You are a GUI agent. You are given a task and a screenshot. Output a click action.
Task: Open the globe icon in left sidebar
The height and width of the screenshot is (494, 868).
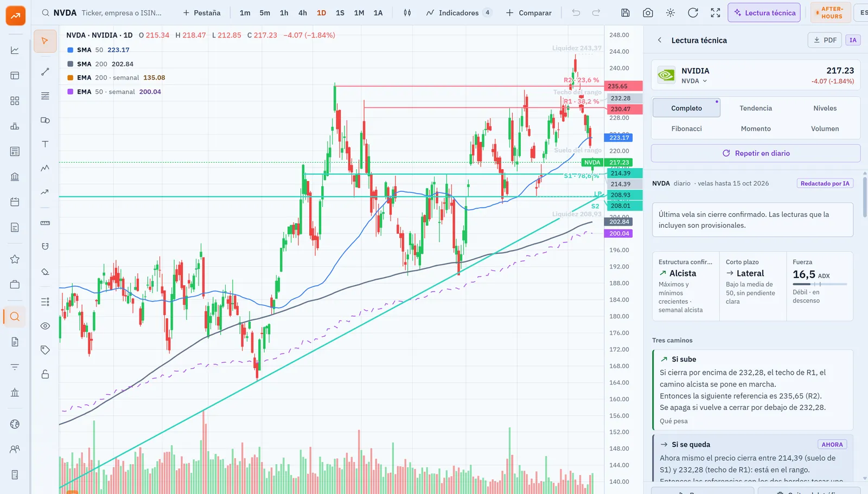click(15, 424)
